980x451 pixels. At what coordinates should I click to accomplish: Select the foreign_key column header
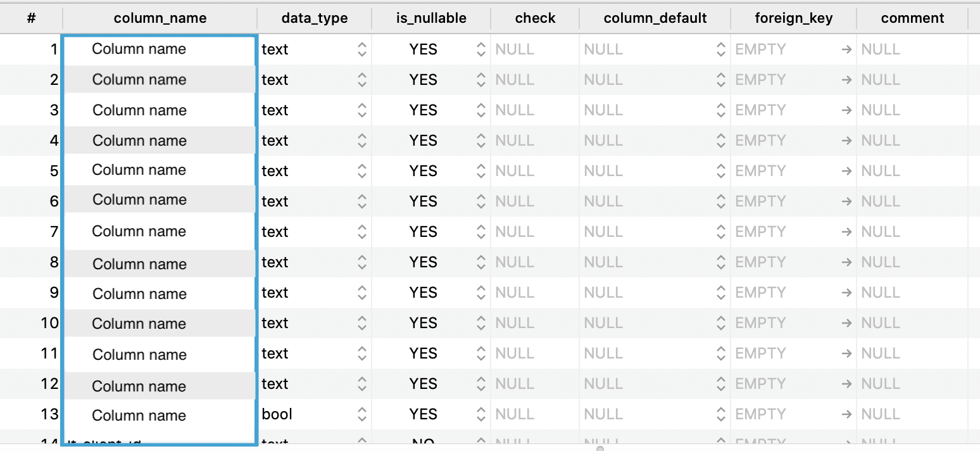pos(794,18)
